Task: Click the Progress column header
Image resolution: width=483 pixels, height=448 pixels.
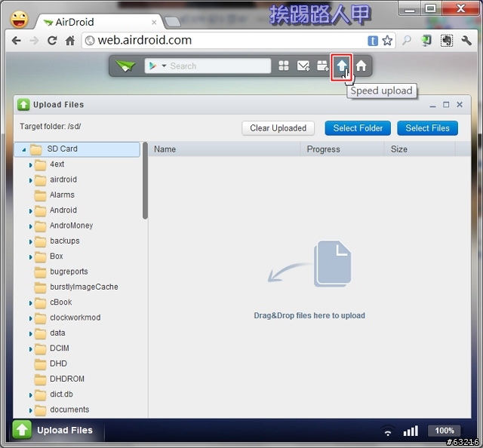Action: 342,149
